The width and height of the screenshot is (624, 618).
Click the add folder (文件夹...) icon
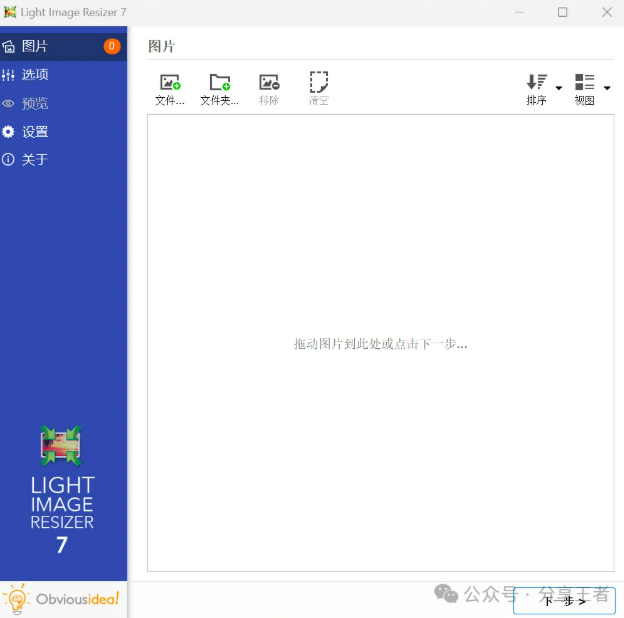(x=219, y=83)
